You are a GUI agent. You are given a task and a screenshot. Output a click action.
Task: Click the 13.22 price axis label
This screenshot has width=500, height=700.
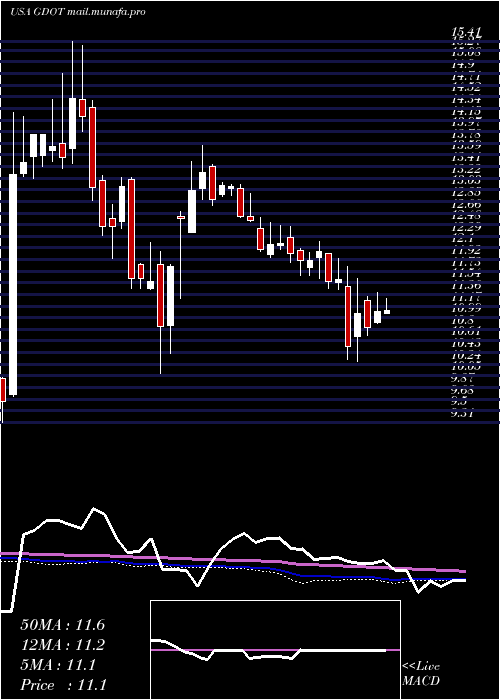[x=466, y=170]
